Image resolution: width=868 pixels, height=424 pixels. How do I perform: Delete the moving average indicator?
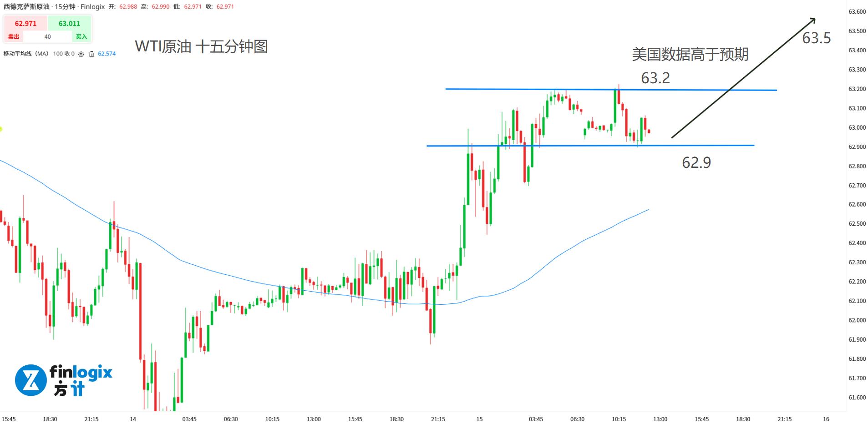91,54
